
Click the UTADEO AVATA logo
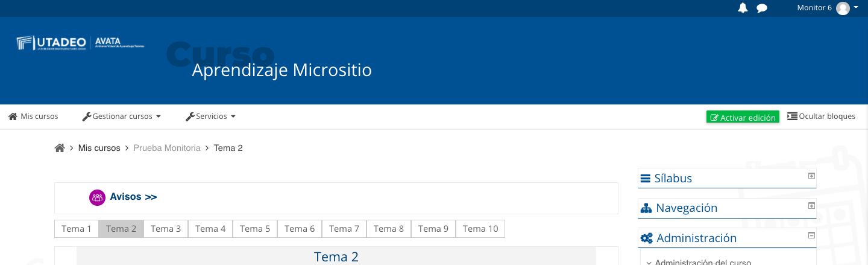pyautogui.click(x=81, y=43)
